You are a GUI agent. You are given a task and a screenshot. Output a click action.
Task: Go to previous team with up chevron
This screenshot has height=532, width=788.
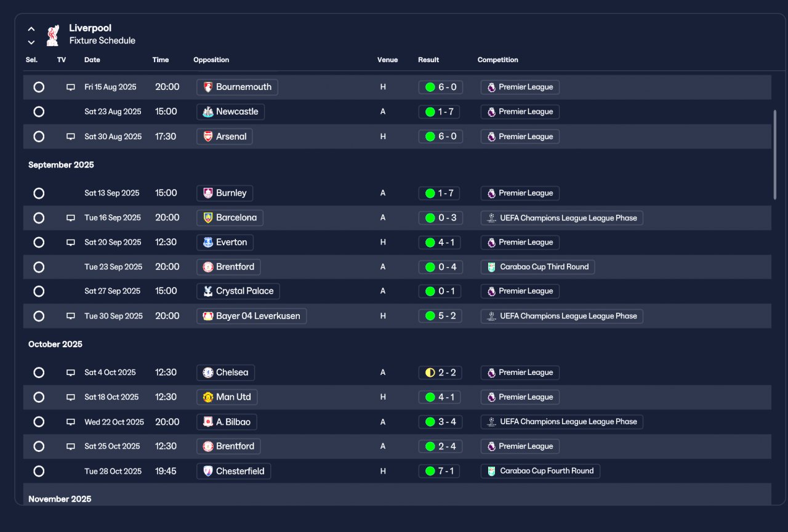pyautogui.click(x=31, y=29)
